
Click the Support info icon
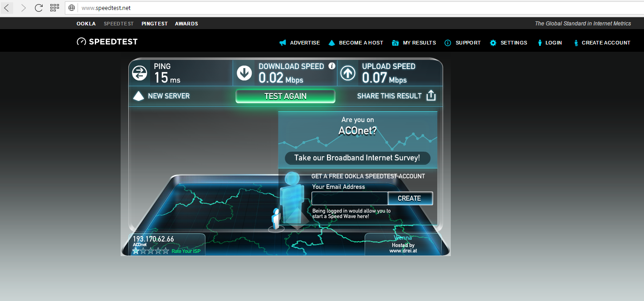coord(448,43)
